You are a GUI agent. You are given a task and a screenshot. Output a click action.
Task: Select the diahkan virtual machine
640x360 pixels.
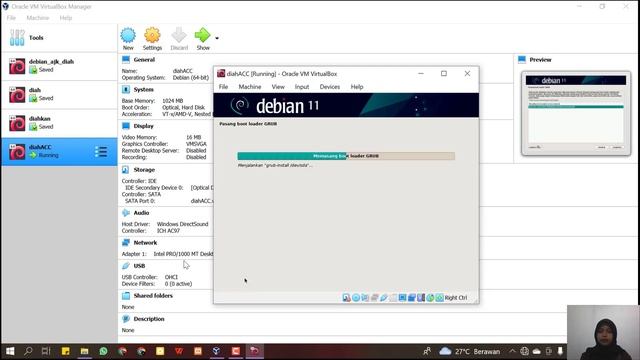tap(59, 123)
